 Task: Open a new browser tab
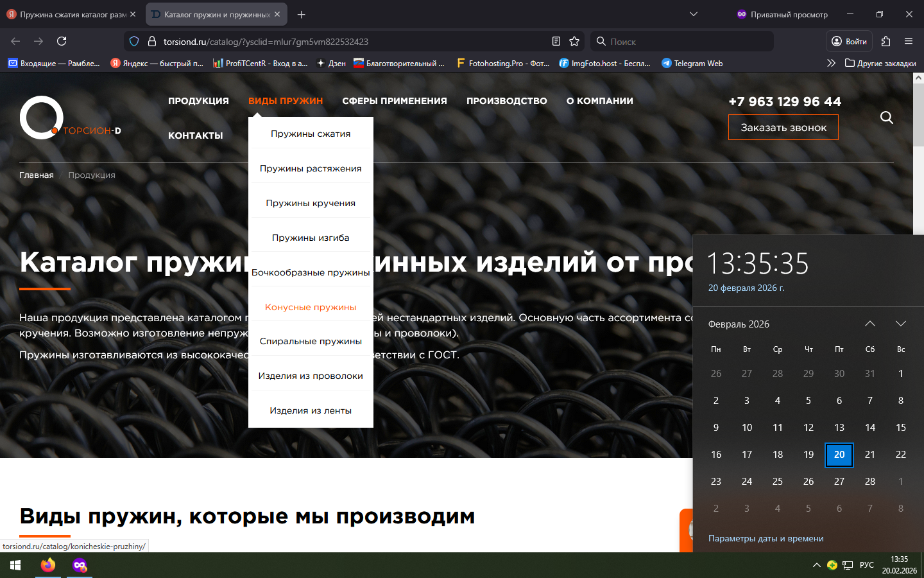[302, 14]
